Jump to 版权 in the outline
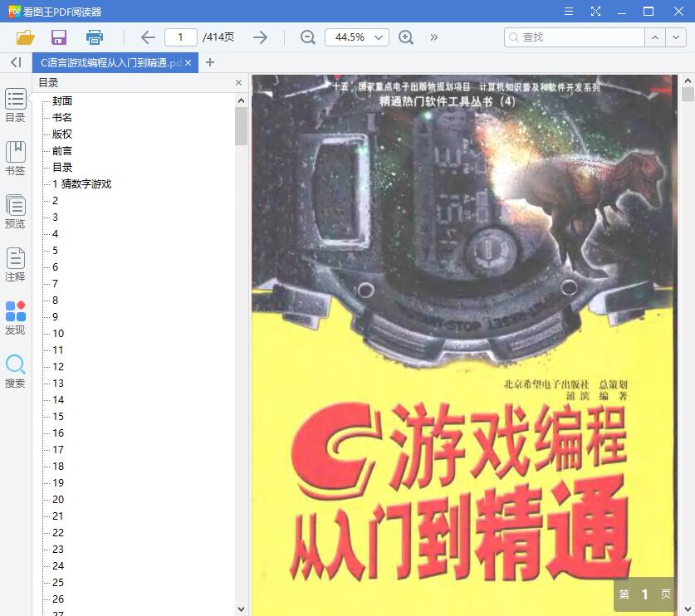 pyautogui.click(x=62, y=134)
